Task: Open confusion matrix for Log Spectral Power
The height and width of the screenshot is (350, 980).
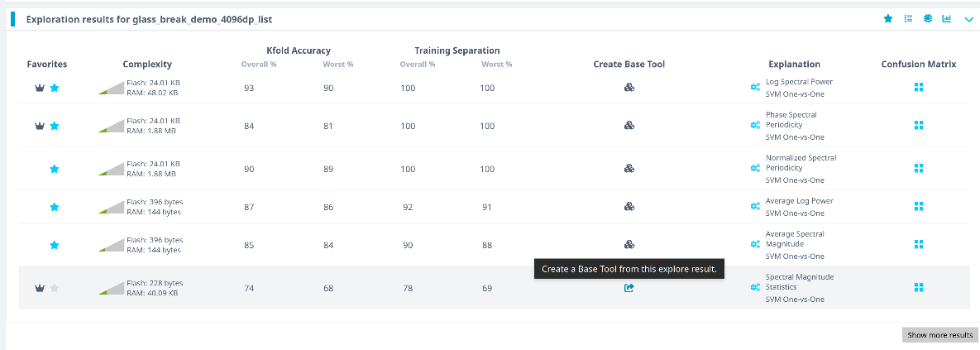Action: (918, 88)
